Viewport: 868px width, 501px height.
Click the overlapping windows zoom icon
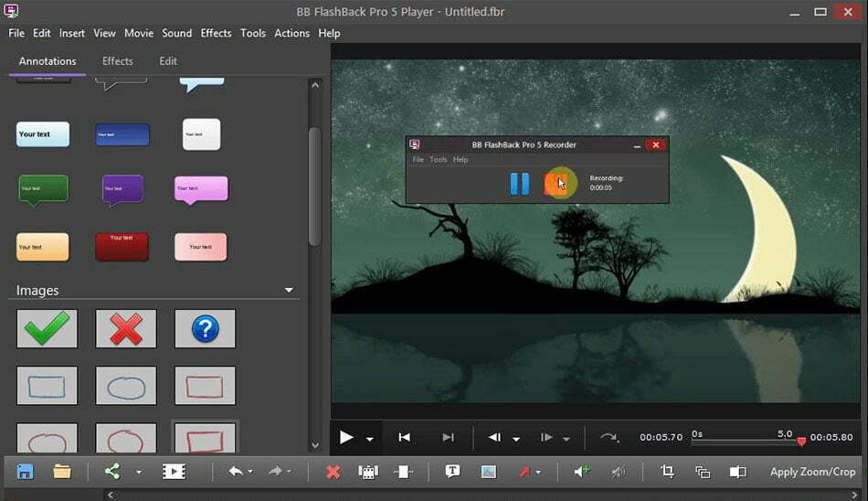coord(703,472)
